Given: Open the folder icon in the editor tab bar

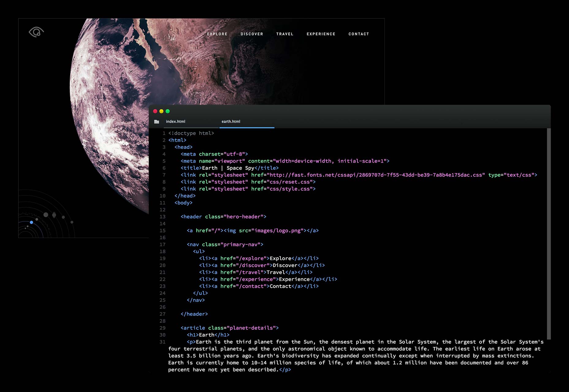Looking at the screenshot, I should click(157, 122).
